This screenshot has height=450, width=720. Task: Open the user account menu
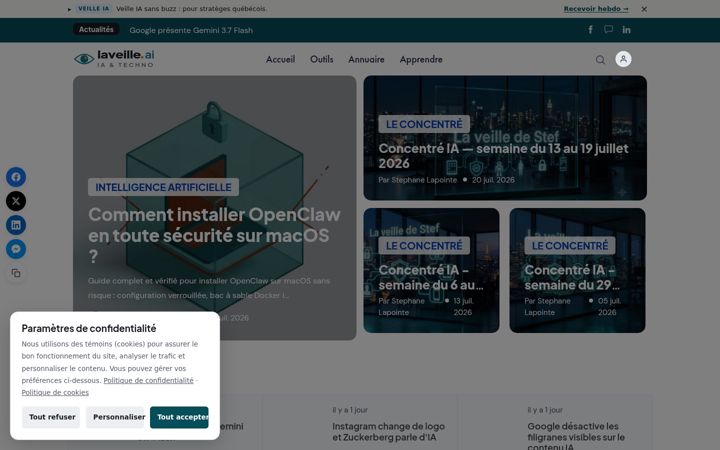[x=623, y=59]
